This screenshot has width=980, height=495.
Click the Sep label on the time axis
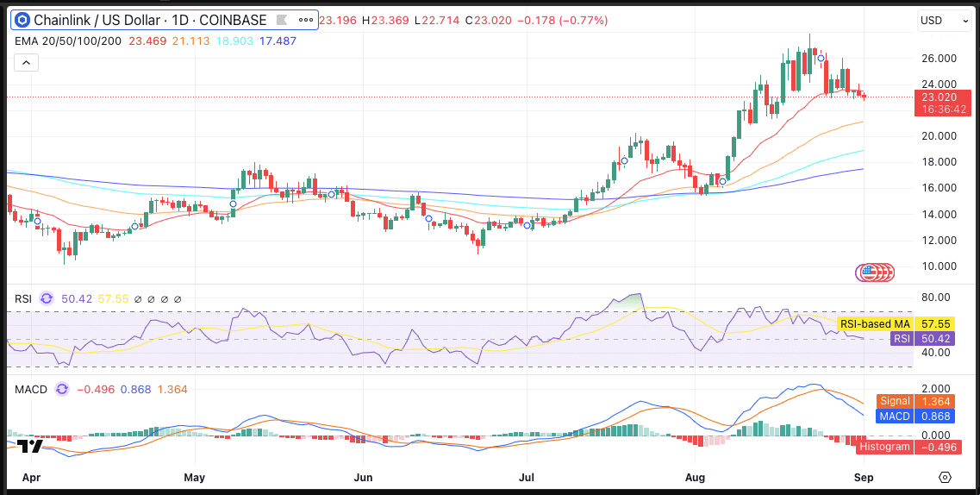click(x=864, y=478)
